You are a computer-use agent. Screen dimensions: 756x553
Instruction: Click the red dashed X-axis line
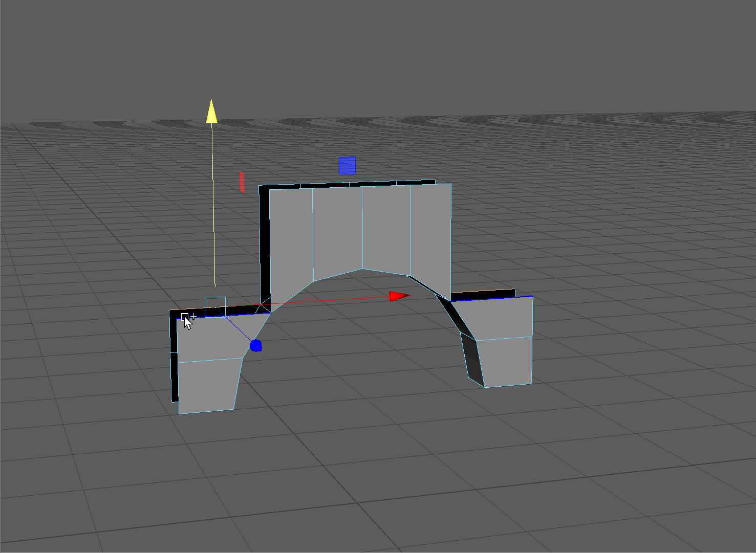pyautogui.click(x=328, y=299)
